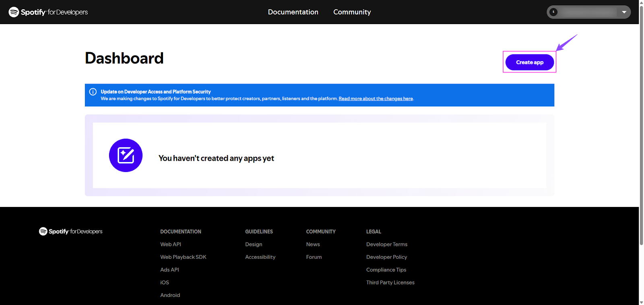Open the Ads API footer link

[169, 270]
